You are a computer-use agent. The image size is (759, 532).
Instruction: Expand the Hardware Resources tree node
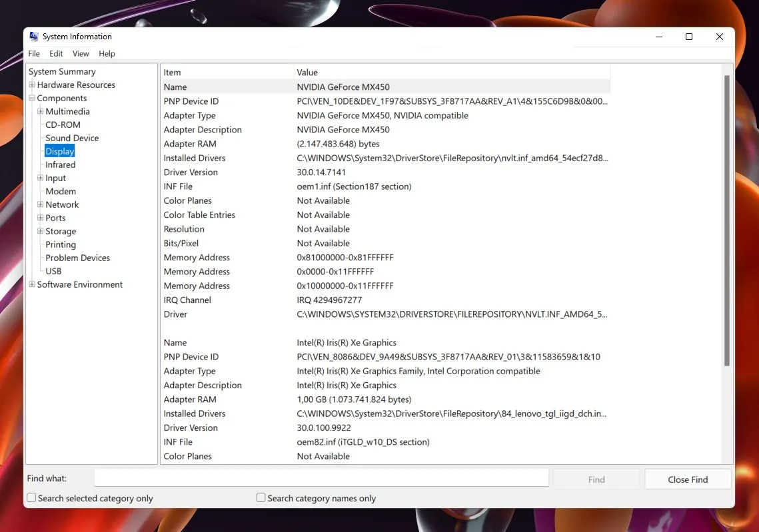[32, 85]
